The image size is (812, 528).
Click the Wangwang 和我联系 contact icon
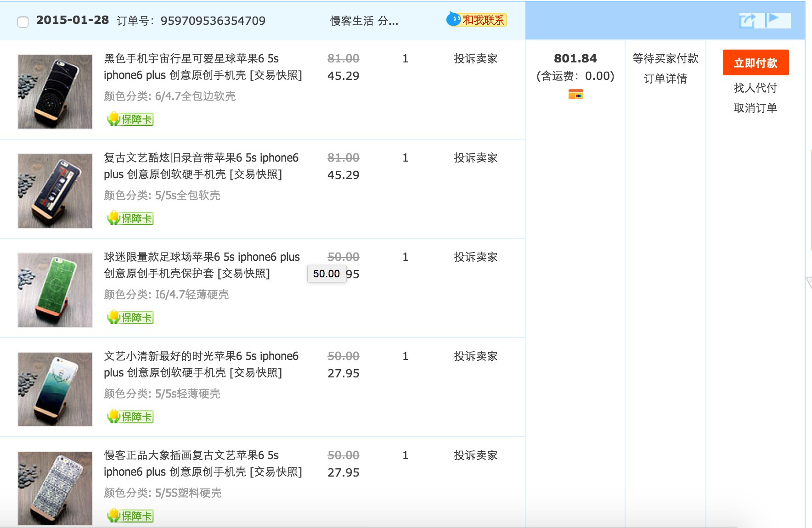click(476, 20)
